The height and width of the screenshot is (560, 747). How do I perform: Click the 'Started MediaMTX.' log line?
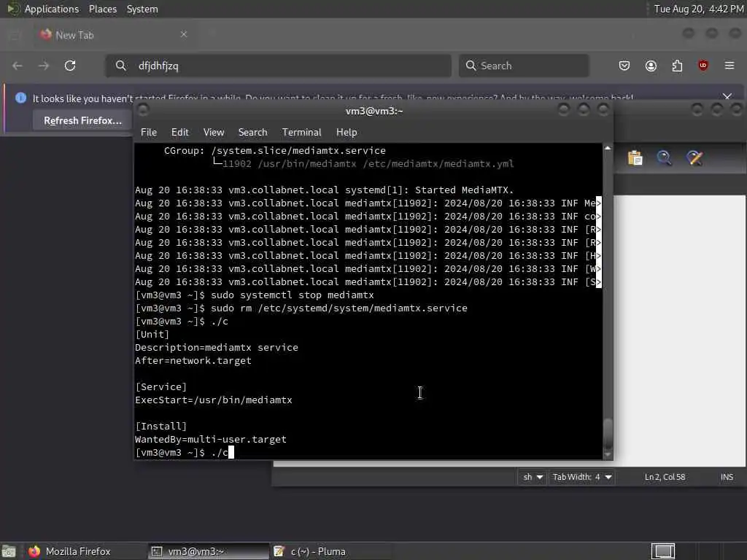tap(325, 190)
